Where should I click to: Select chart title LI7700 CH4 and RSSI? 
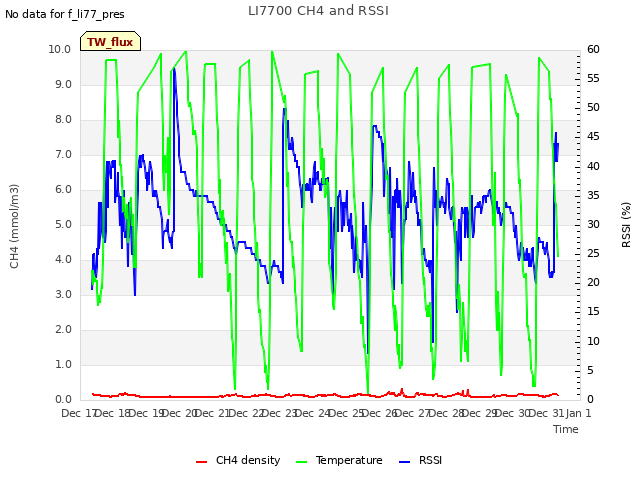click(318, 11)
